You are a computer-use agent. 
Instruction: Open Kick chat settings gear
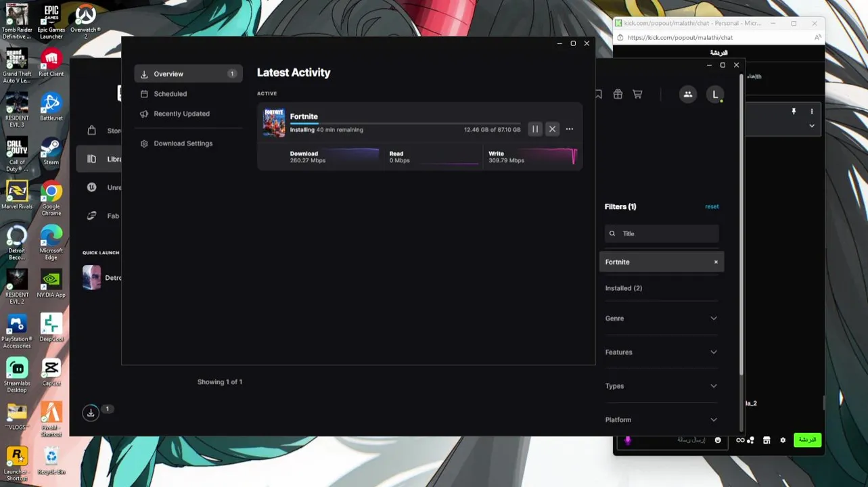[x=783, y=440]
